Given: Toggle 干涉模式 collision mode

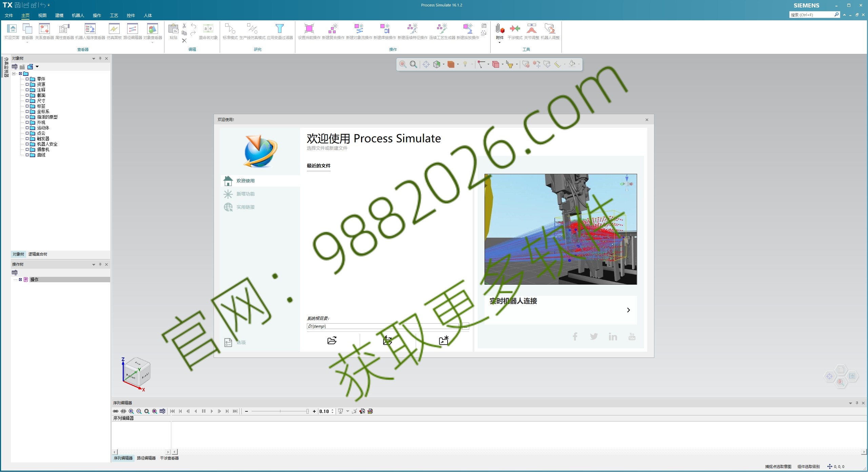Looking at the screenshot, I should 515,29.
